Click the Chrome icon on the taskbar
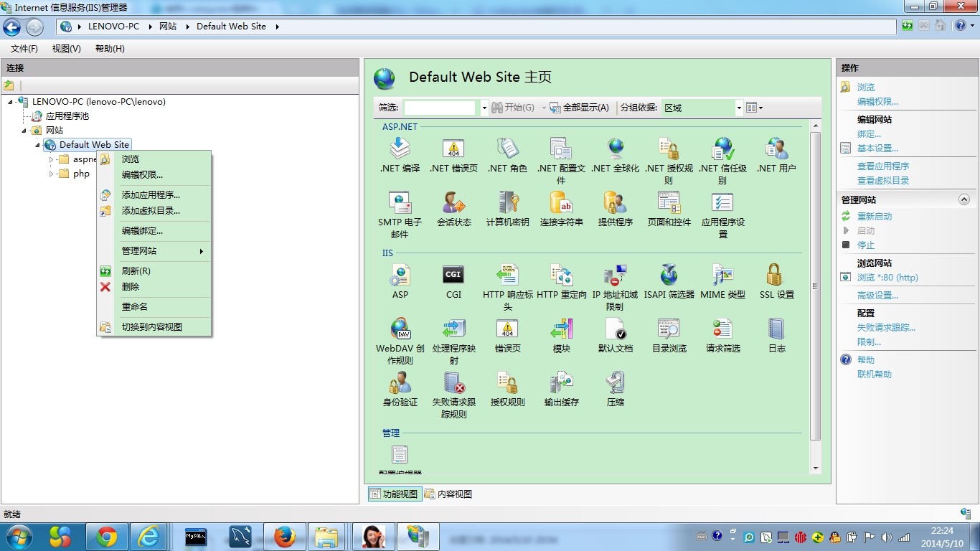Viewport: 980px width, 551px height. tap(107, 537)
